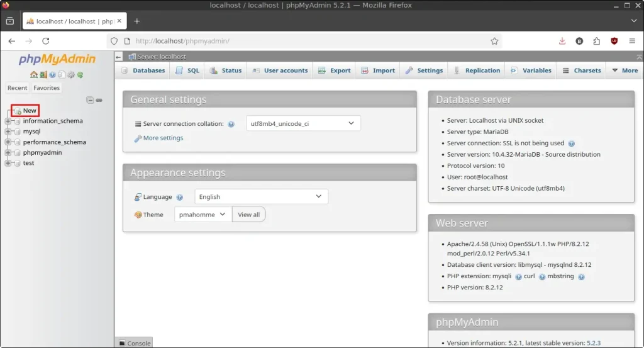Open help icon beside Language label
The width and height of the screenshot is (644, 348).
pos(179,197)
